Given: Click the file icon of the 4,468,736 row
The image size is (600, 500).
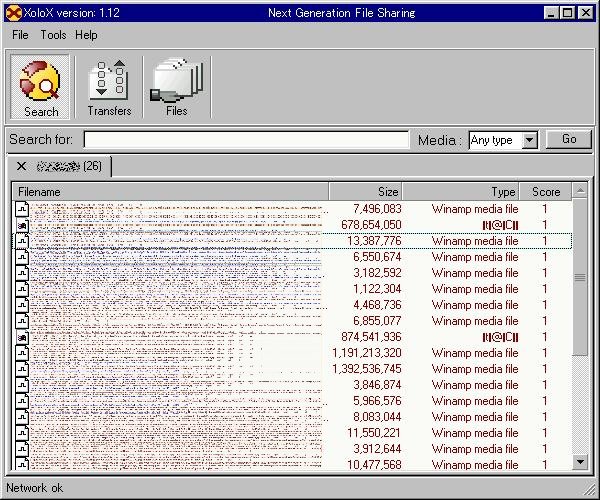Looking at the screenshot, I should (x=22, y=305).
